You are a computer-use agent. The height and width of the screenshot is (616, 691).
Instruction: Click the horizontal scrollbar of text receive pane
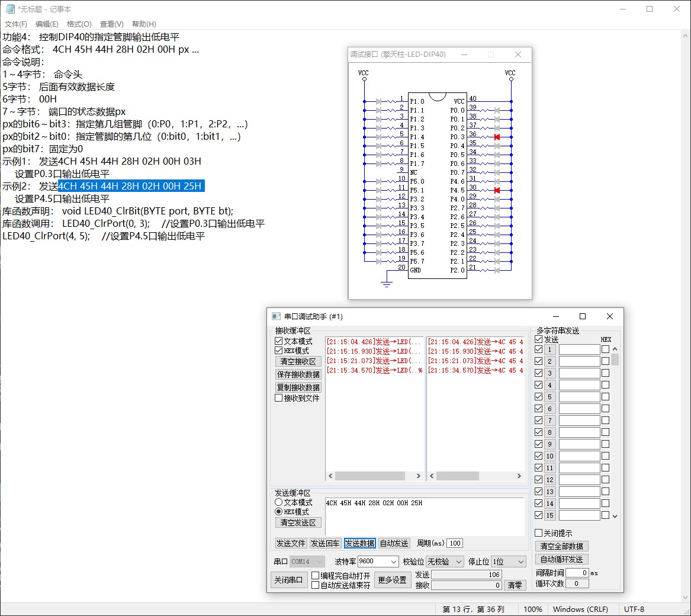(374, 476)
